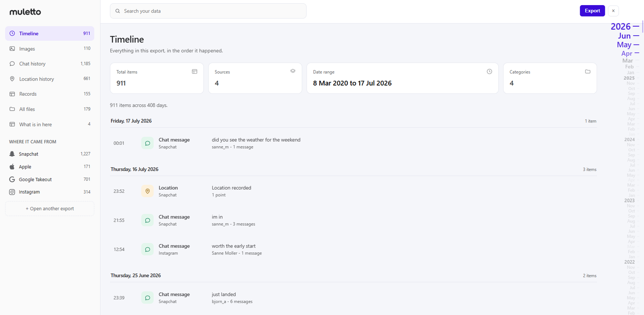Click the Export button

click(x=592, y=11)
